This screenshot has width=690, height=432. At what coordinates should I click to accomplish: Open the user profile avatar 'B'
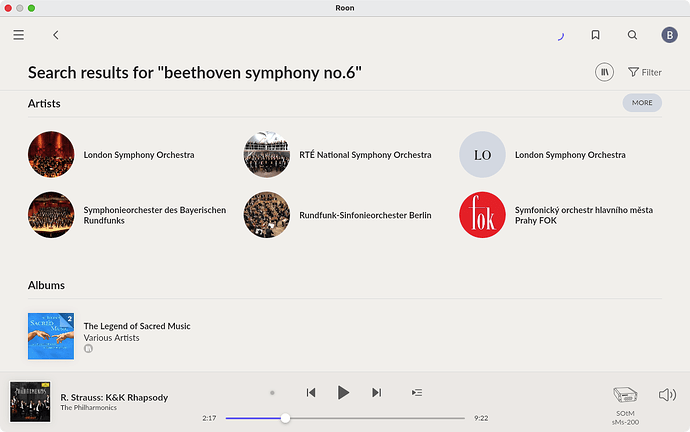pyautogui.click(x=669, y=35)
